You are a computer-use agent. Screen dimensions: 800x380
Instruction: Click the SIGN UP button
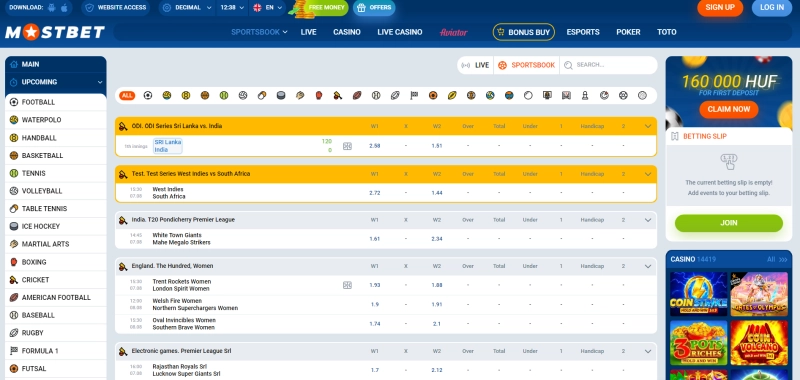[x=720, y=8]
